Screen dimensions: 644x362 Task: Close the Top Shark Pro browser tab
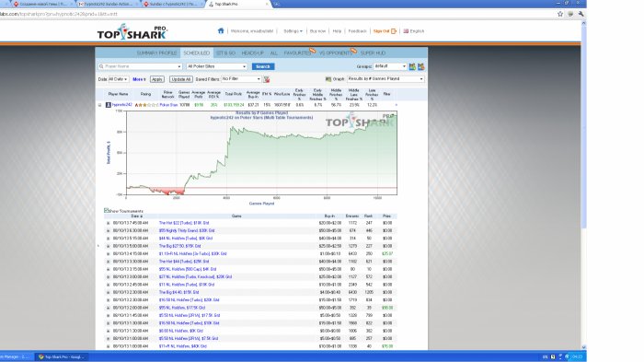tap(267, 4)
